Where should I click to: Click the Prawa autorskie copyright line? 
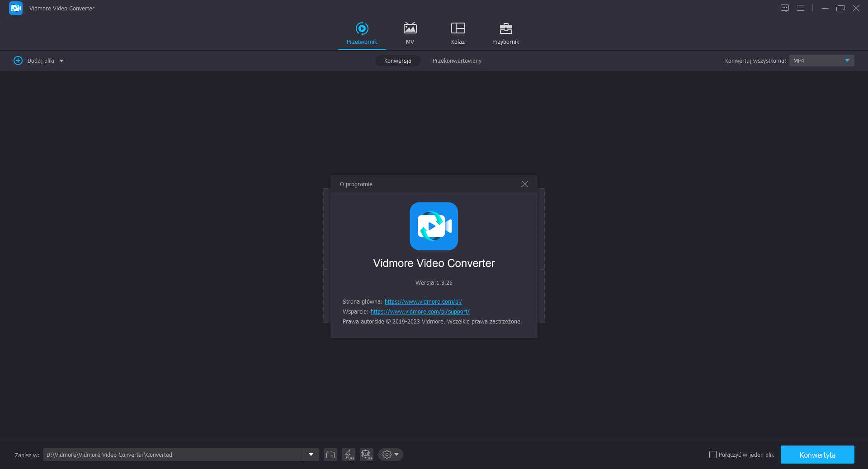[x=432, y=322]
